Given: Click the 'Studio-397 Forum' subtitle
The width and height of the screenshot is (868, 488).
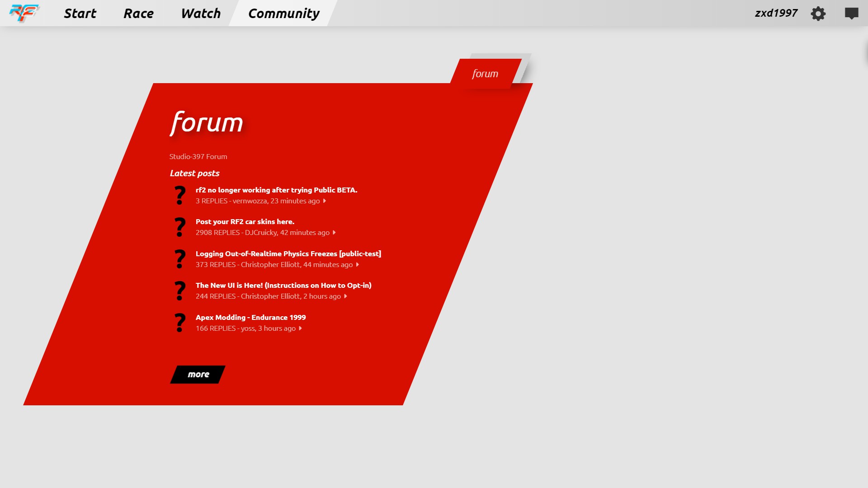Looking at the screenshot, I should coord(198,157).
